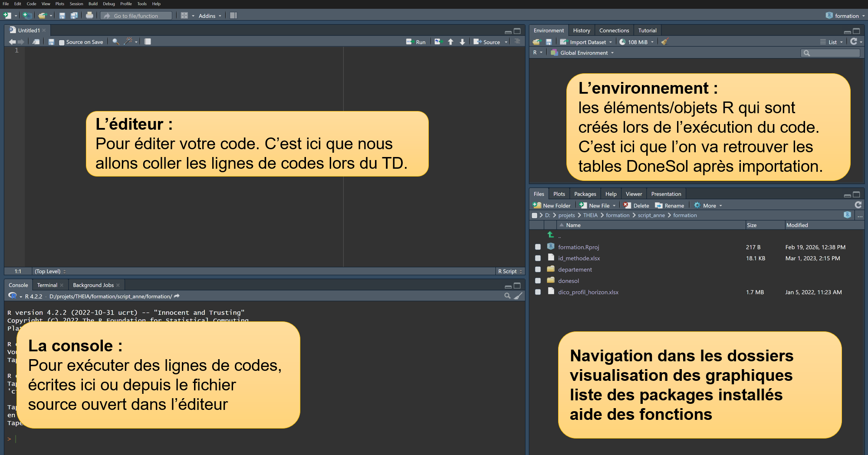Clear environment objects with the broom icon

coord(664,42)
